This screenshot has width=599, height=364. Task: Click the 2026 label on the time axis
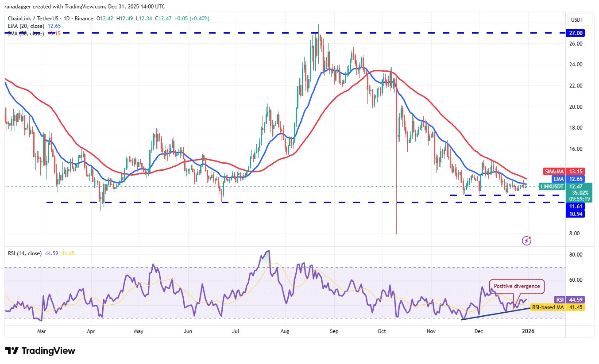tap(526, 331)
